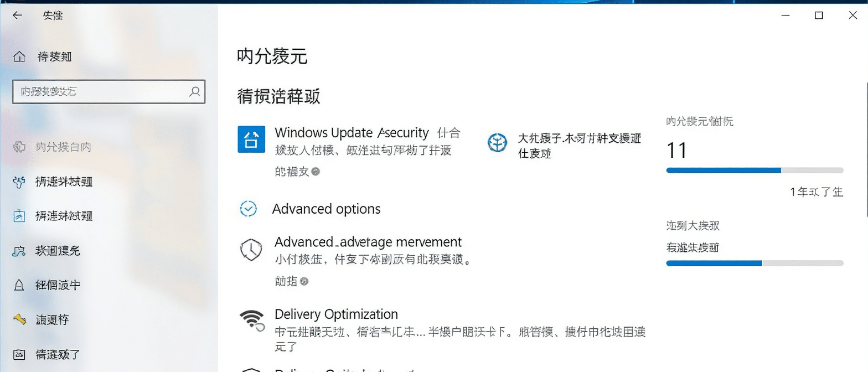
Task: Go to Home via the house icon
Action: coord(19,56)
